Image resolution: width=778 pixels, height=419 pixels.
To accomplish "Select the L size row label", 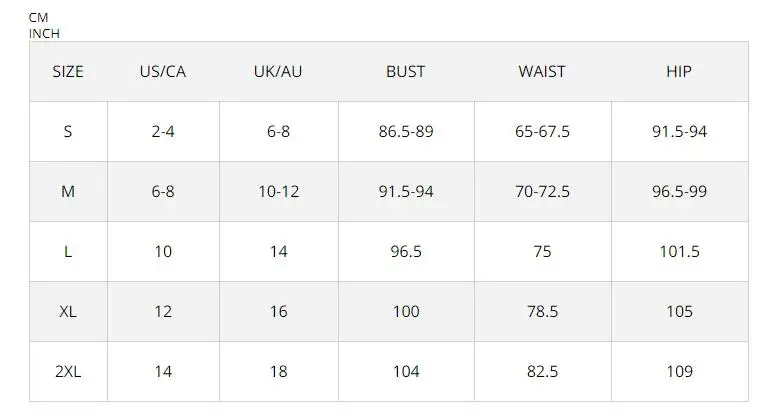I will tap(68, 252).
